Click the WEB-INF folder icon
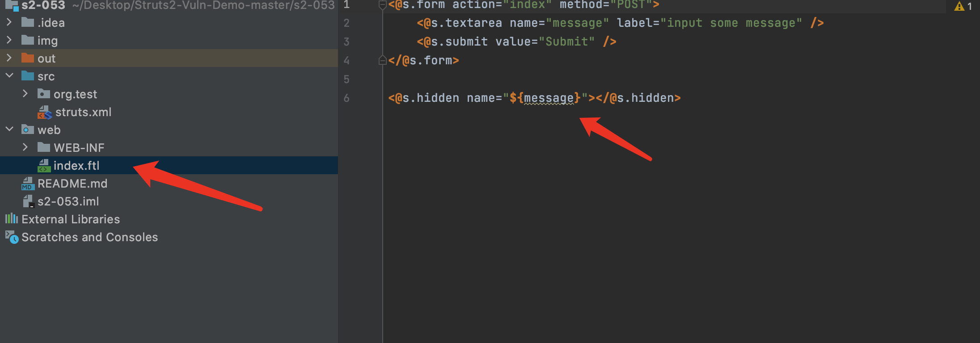980x343 pixels. (44, 147)
